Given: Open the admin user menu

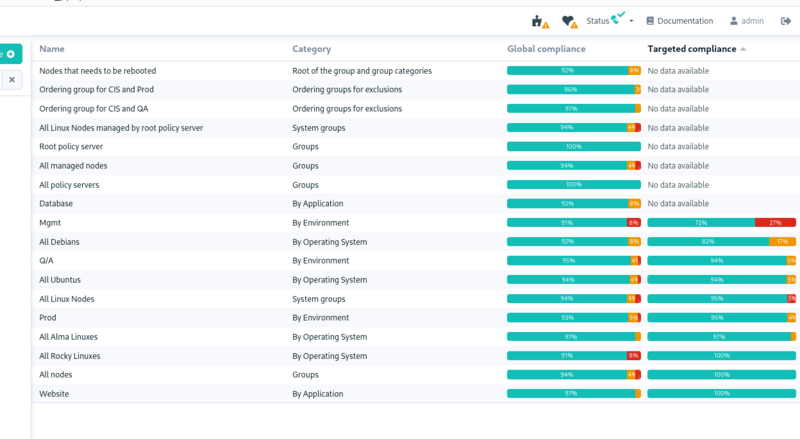Looking at the screenshot, I should click(747, 21).
